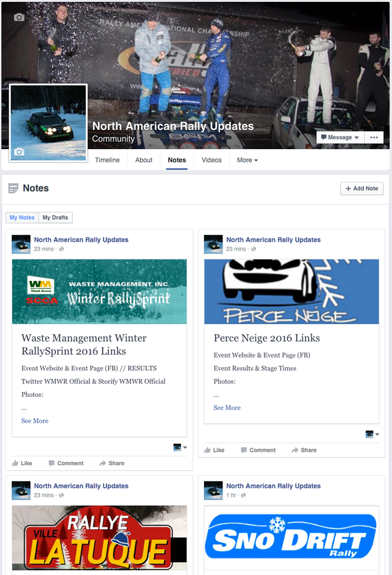392x575 pixels.
Task: Click page avatar on Sno Drift note
Action: (x=213, y=491)
